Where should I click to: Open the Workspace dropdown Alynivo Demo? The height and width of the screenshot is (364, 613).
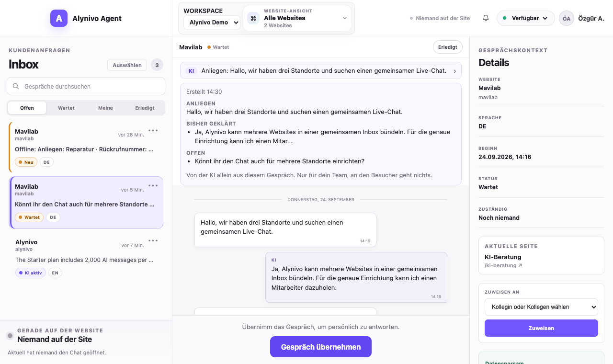point(212,23)
